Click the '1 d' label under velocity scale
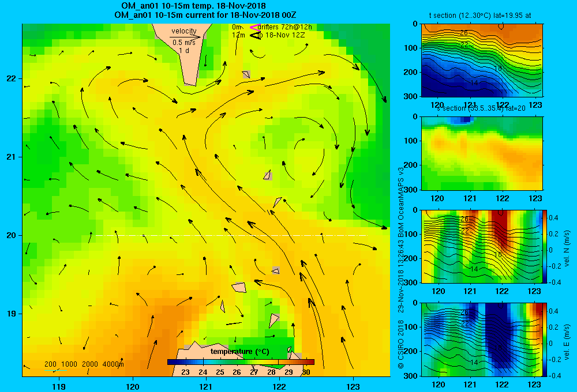The height and width of the screenshot is (392, 577). point(184,51)
